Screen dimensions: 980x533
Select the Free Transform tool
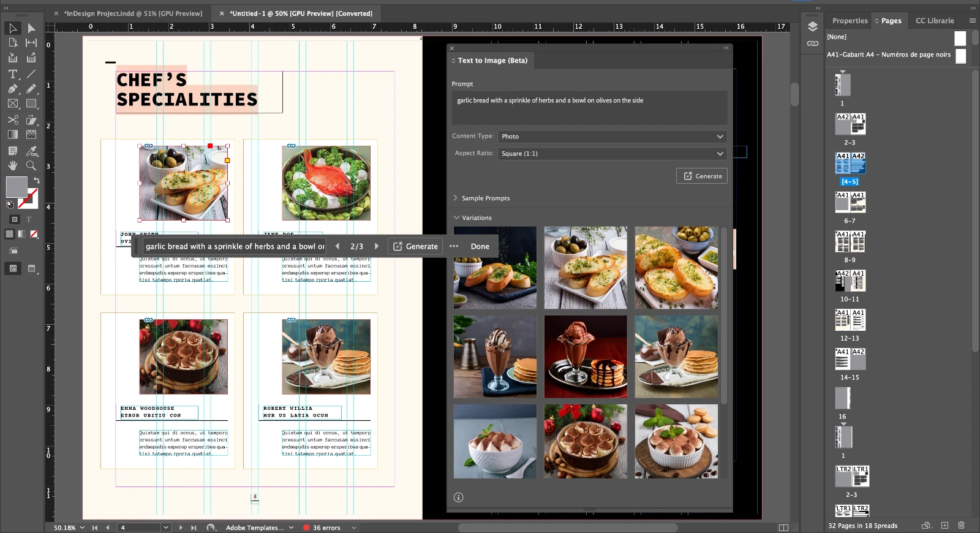(x=31, y=119)
